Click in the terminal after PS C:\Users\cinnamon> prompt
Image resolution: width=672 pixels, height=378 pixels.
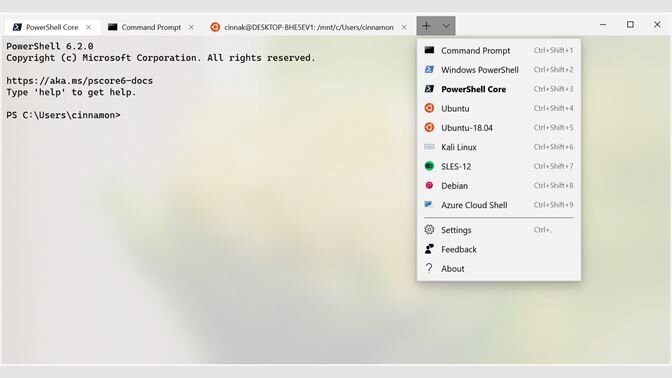129,115
